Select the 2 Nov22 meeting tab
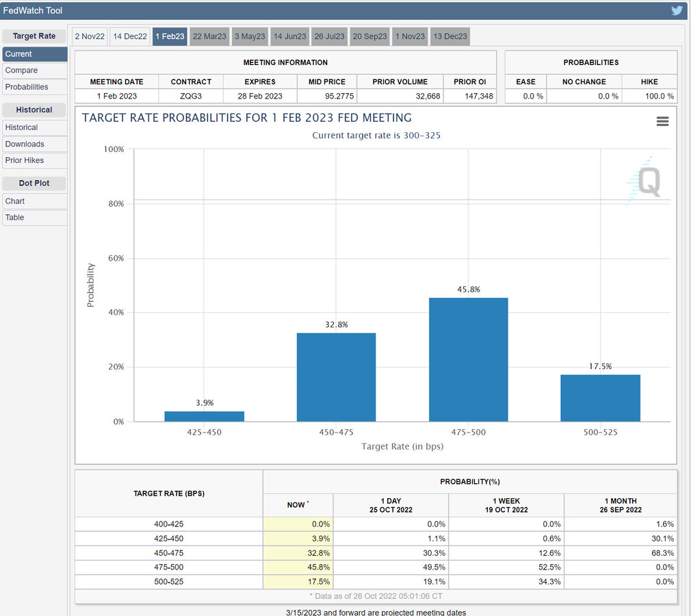Screen dimensions: 691x616 pyautogui.click(x=90, y=36)
